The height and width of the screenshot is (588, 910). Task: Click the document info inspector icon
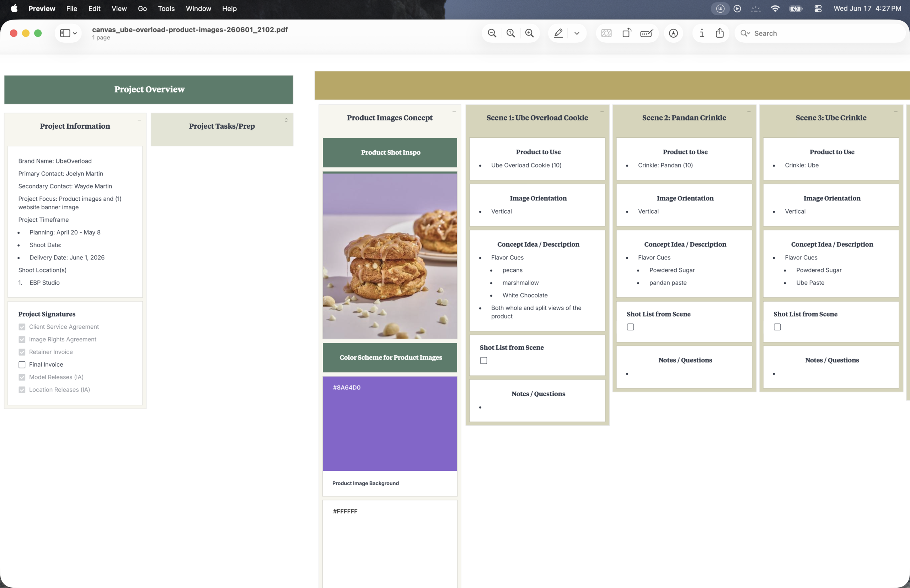pos(702,33)
